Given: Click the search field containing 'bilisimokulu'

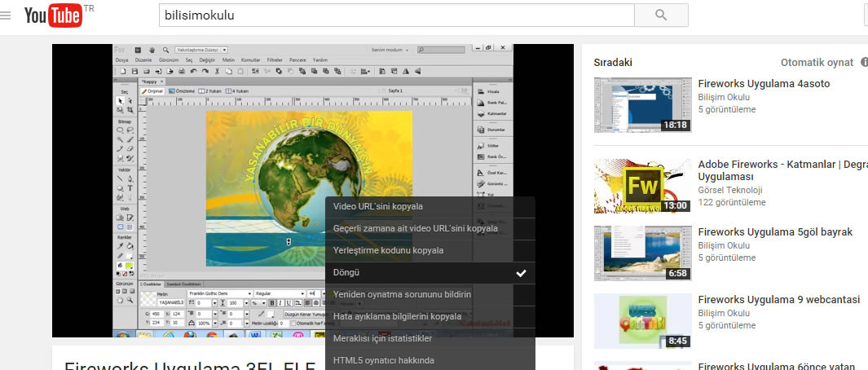Looking at the screenshot, I should pos(395,15).
